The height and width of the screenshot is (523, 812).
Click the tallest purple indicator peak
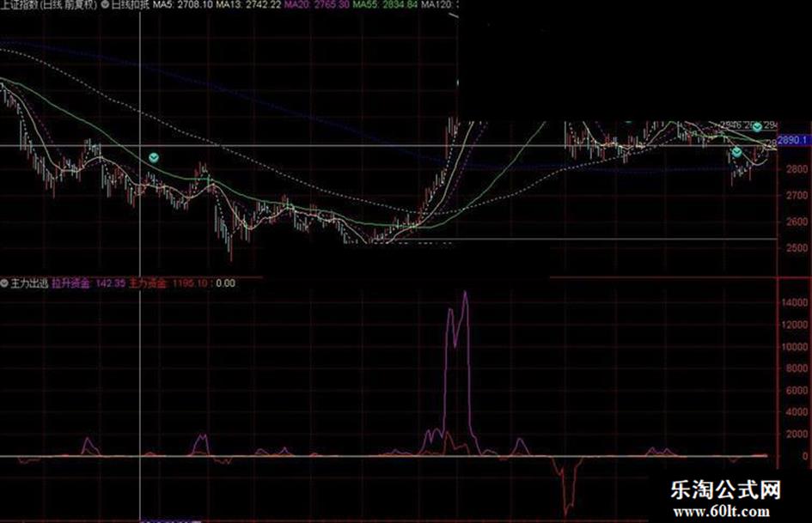(x=465, y=293)
